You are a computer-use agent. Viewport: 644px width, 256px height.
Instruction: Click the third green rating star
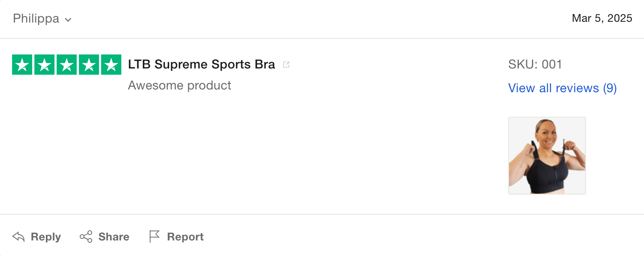click(x=66, y=65)
